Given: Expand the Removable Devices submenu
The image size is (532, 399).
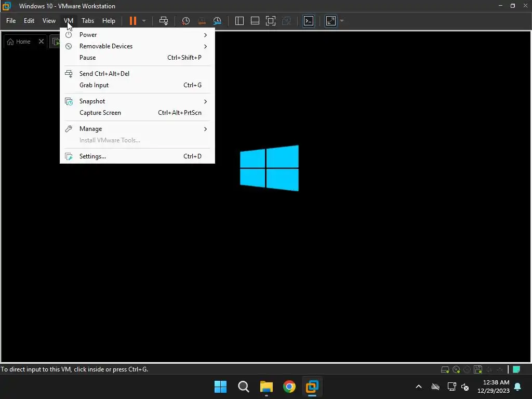Looking at the screenshot, I should tap(137, 46).
